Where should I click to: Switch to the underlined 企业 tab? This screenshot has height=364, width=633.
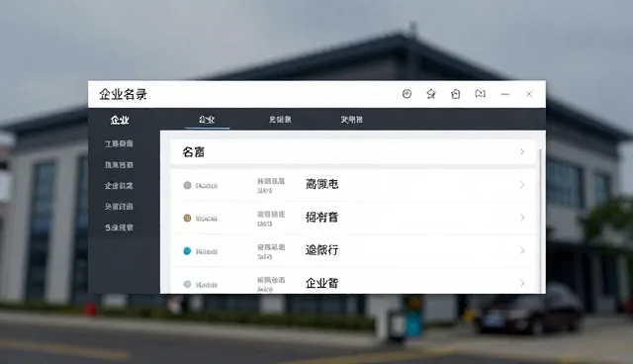coord(207,120)
